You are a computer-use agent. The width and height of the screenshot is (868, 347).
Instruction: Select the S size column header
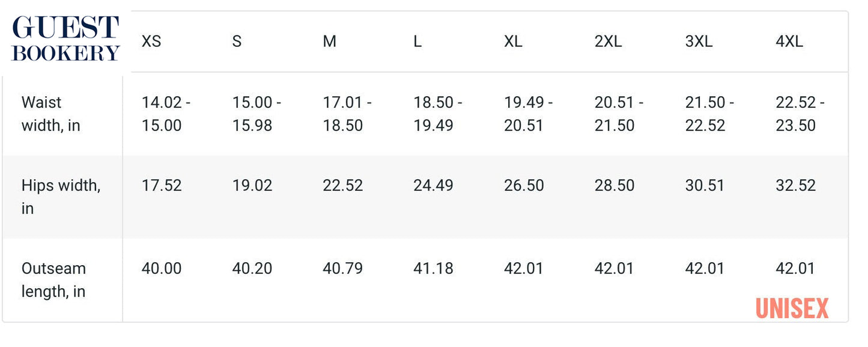[237, 42]
